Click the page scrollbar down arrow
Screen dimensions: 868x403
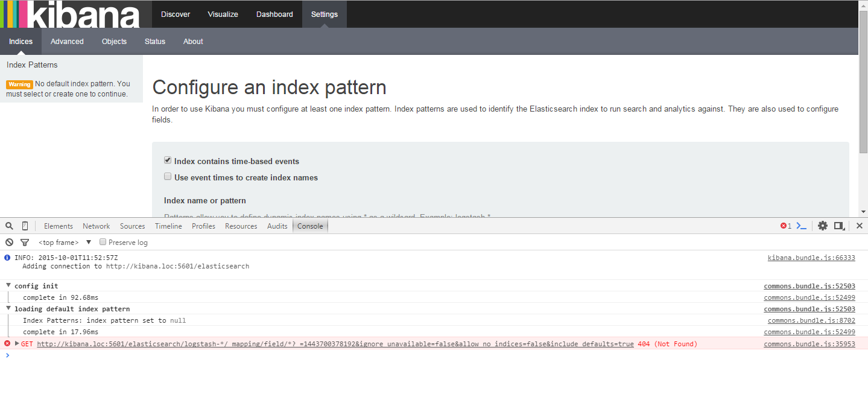tap(863, 212)
